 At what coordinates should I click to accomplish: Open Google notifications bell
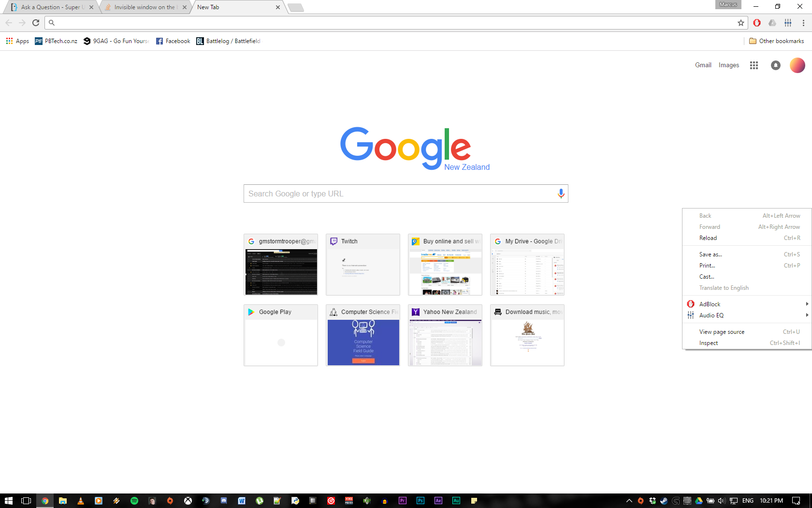pos(775,65)
